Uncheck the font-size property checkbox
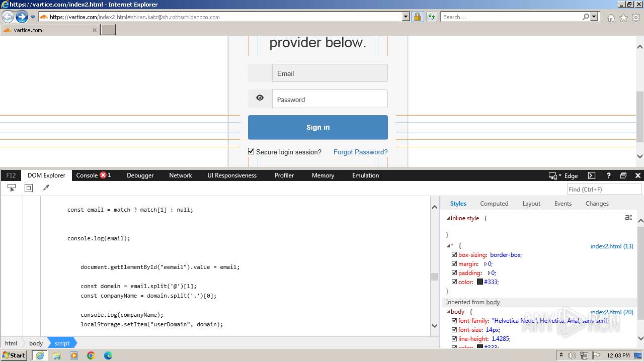 454,330
